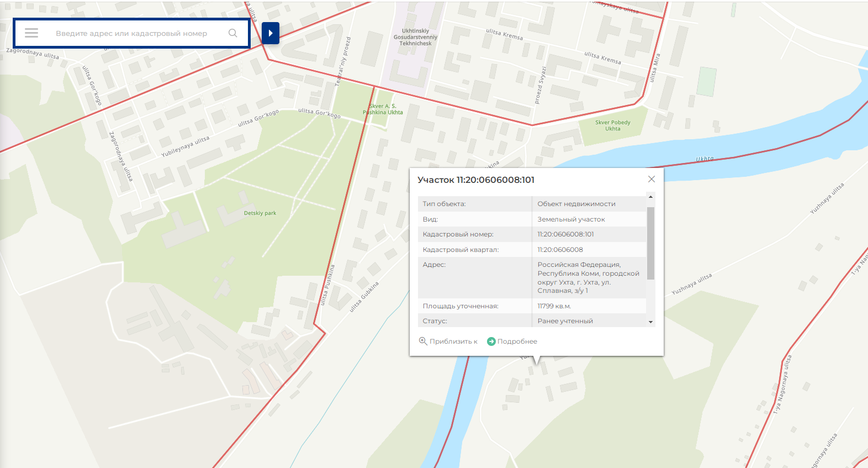Click the zoom magnifier icon beside Приблизить
Screen dimensions: 868x468
(423, 341)
